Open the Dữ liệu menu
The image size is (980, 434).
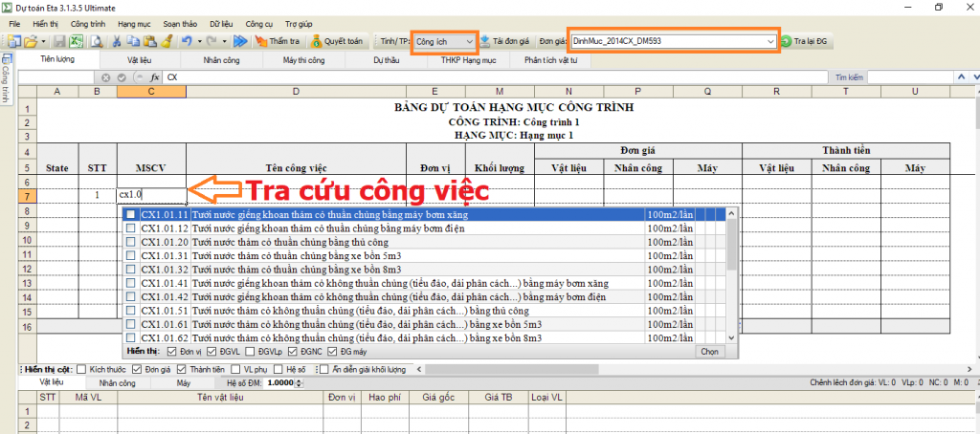pos(221,24)
